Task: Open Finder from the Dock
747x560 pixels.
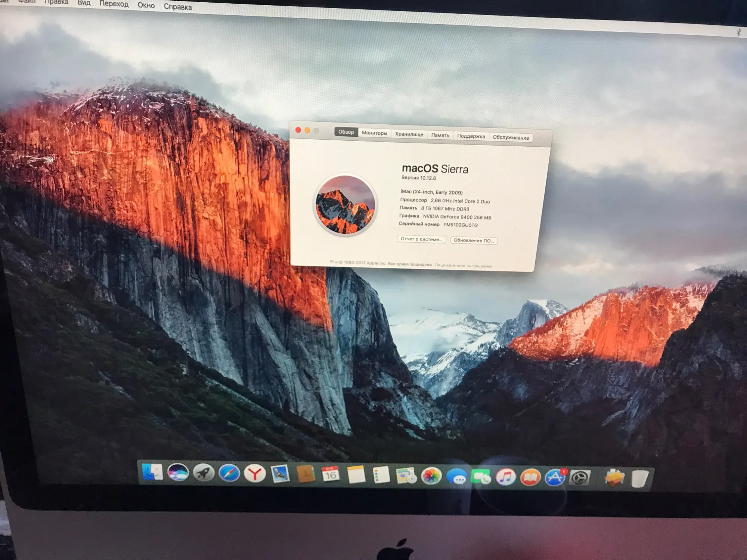Action: click(x=152, y=472)
